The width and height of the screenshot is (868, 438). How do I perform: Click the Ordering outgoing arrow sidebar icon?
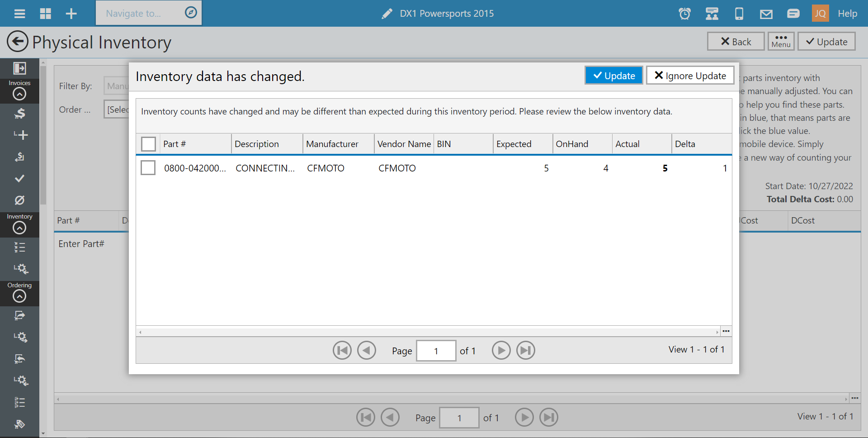19,315
